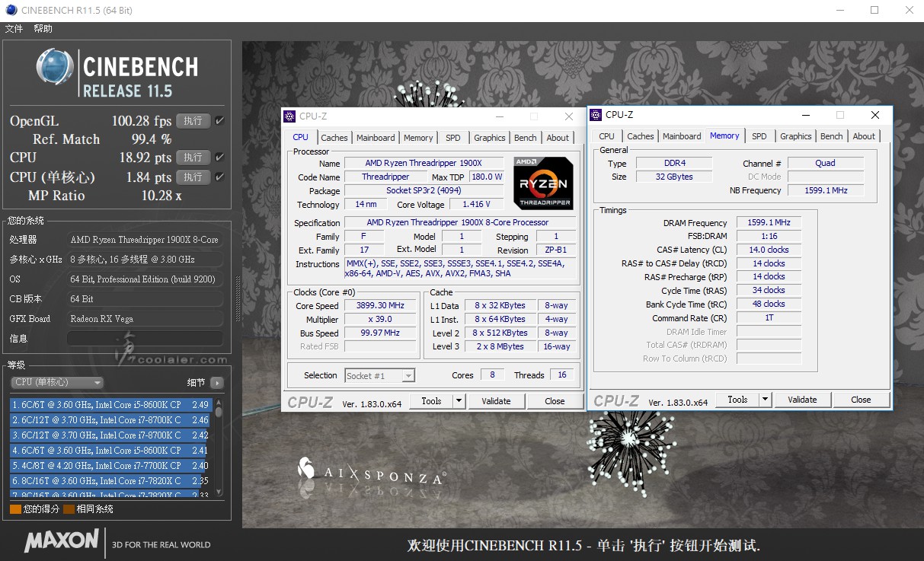
Task: Click the CPU-Z icon in the memory window title
Action: (596, 115)
